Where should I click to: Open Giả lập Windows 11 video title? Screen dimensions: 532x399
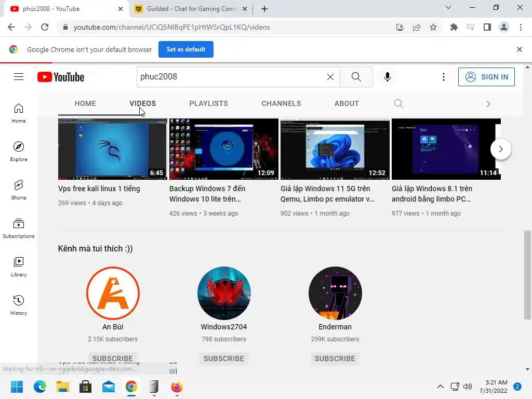328,194
